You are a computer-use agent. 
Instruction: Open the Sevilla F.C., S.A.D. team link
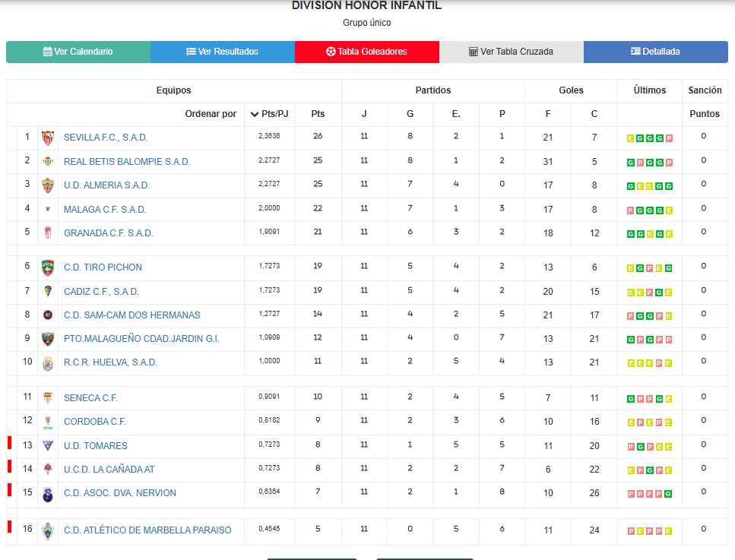(x=106, y=138)
